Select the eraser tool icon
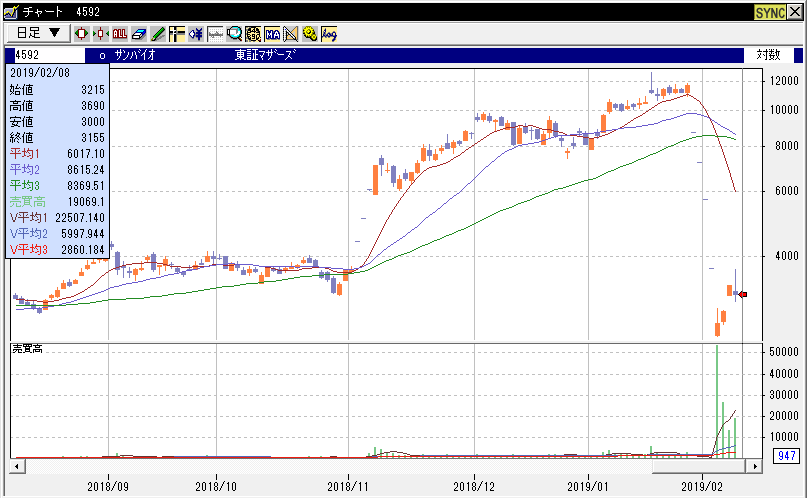 pos(139,33)
